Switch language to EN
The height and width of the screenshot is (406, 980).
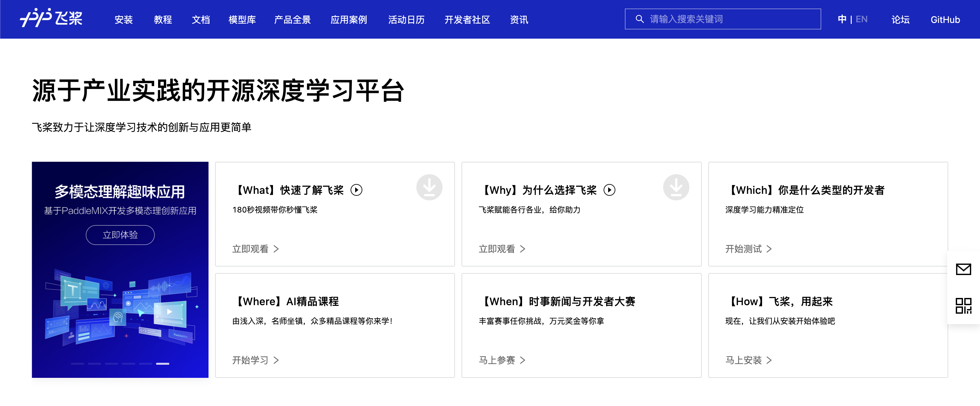[861, 19]
